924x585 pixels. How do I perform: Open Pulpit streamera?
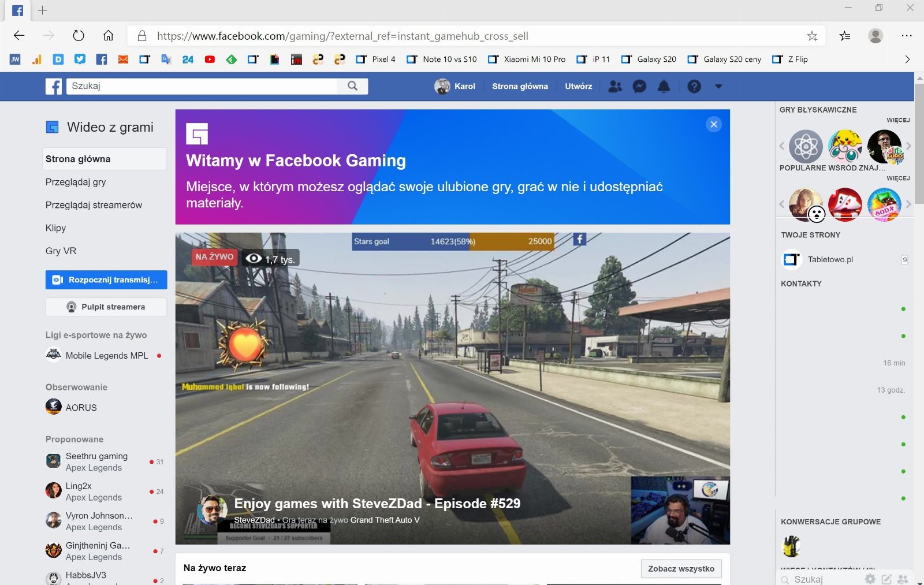click(x=106, y=307)
